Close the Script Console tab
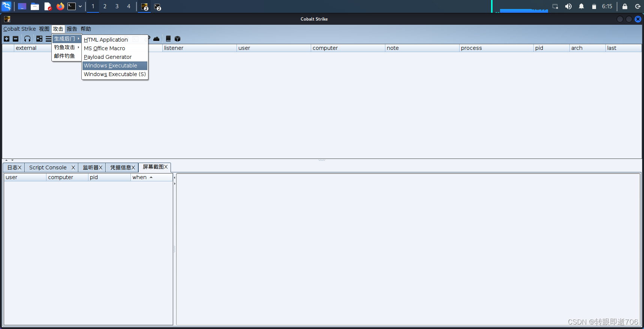 pos(73,167)
